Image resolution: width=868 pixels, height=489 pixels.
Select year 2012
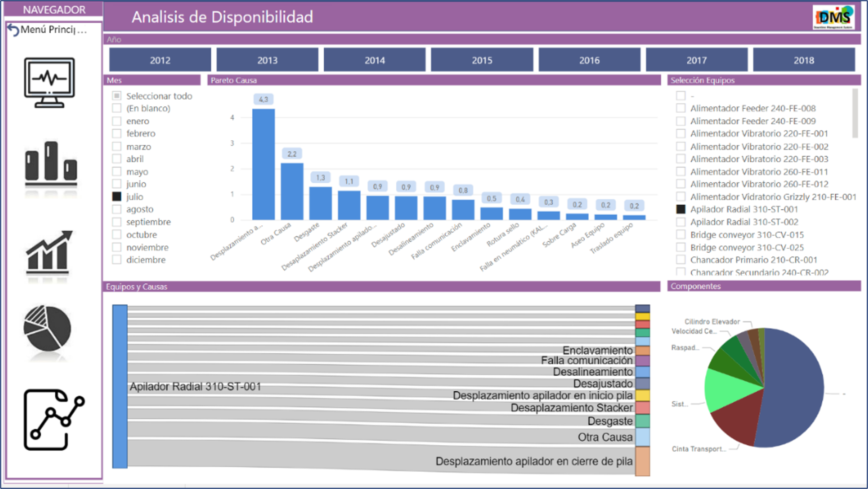[160, 60]
